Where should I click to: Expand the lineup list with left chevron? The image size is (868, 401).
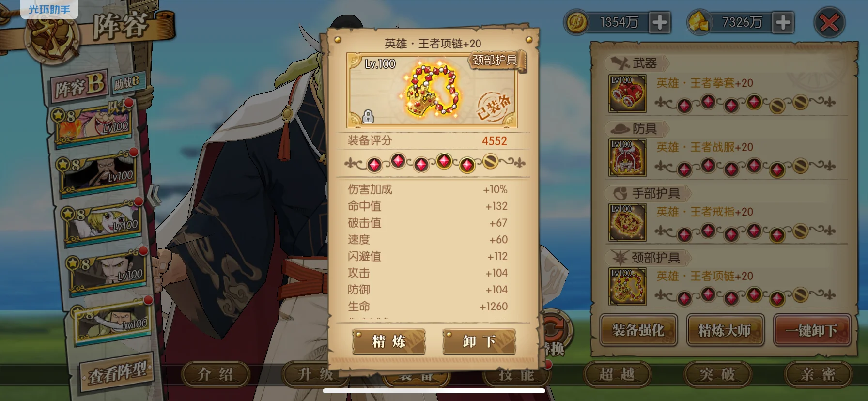(x=154, y=195)
